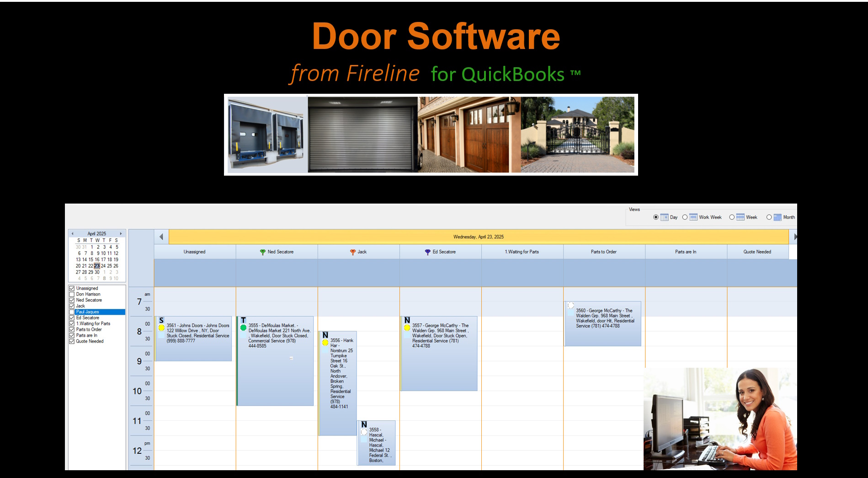Click the April 2025 month title
Screen dimensions: 868x478
pos(96,234)
